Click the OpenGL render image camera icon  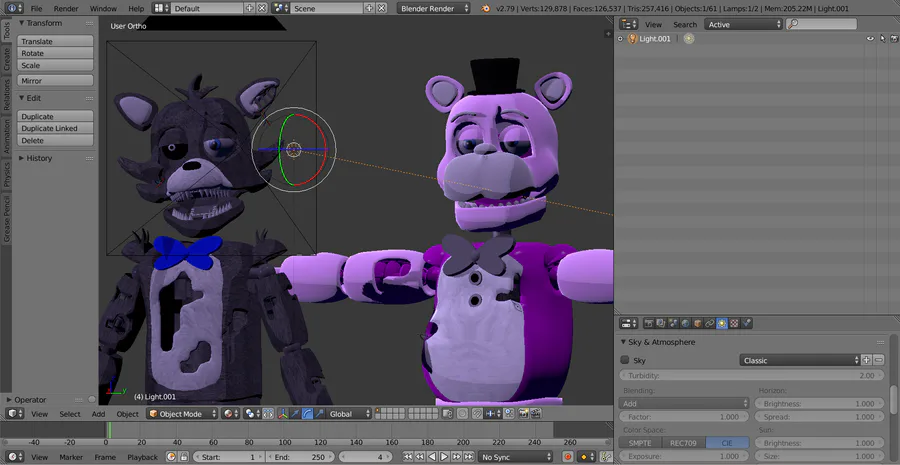pyautogui.click(x=523, y=414)
